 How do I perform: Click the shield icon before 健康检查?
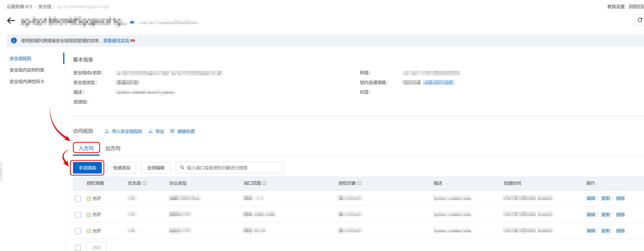pos(172,131)
